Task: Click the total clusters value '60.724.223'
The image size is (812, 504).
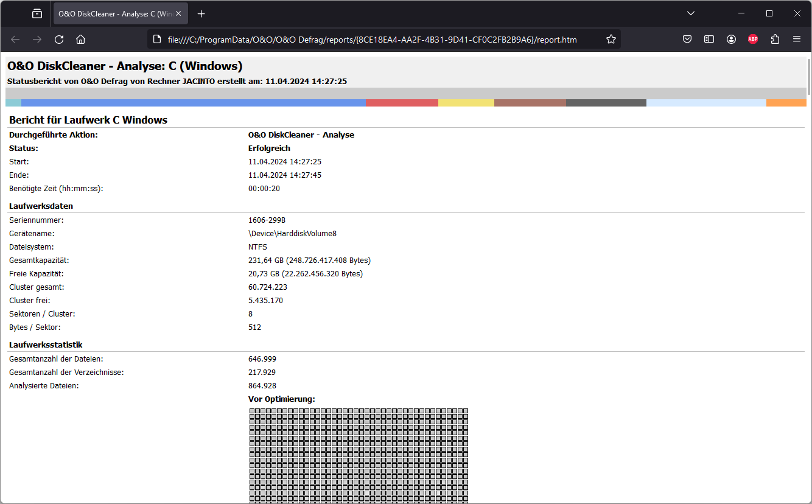Action: click(x=268, y=287)
